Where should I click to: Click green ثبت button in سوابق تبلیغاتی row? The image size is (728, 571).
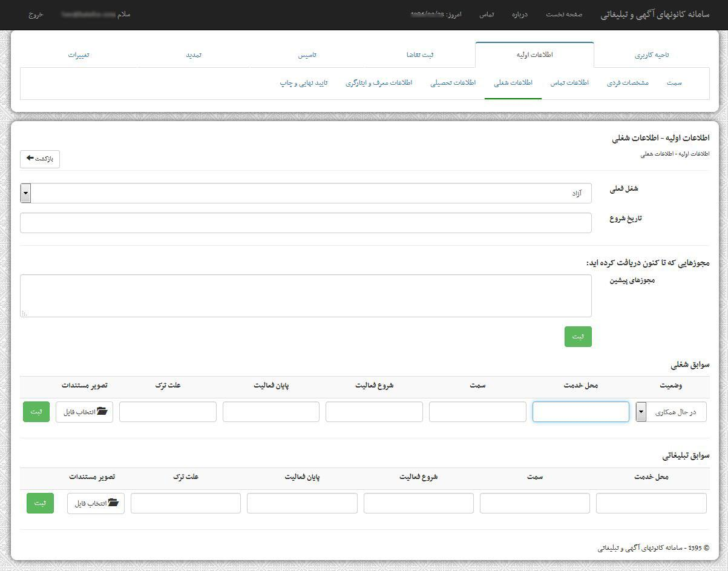point(40,503)
